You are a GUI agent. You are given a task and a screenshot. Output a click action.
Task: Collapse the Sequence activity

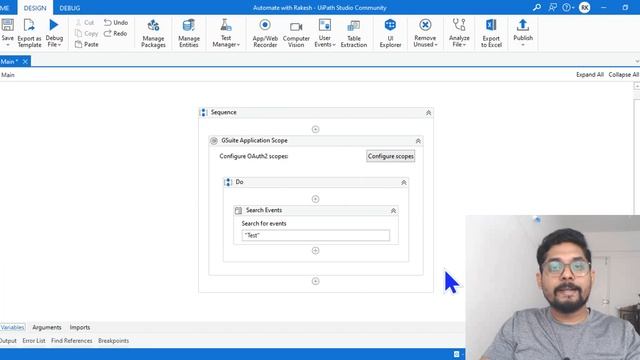(428, 113)
